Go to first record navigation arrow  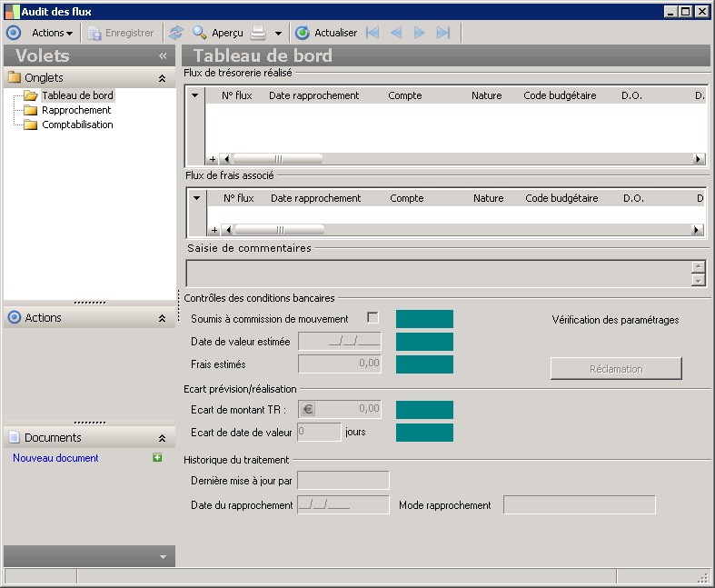[372, 33]
